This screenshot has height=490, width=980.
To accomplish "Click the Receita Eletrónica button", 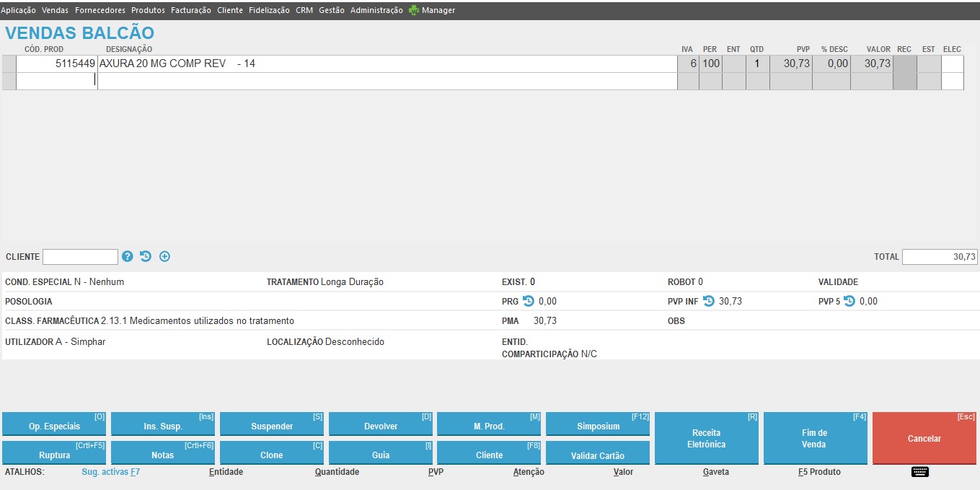I will pos(706,438).
